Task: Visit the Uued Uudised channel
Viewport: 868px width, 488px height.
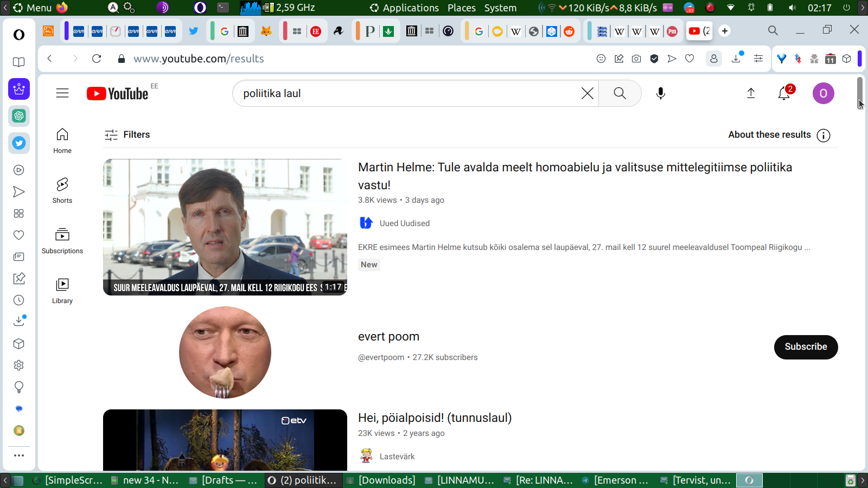Action: [405, 223]
